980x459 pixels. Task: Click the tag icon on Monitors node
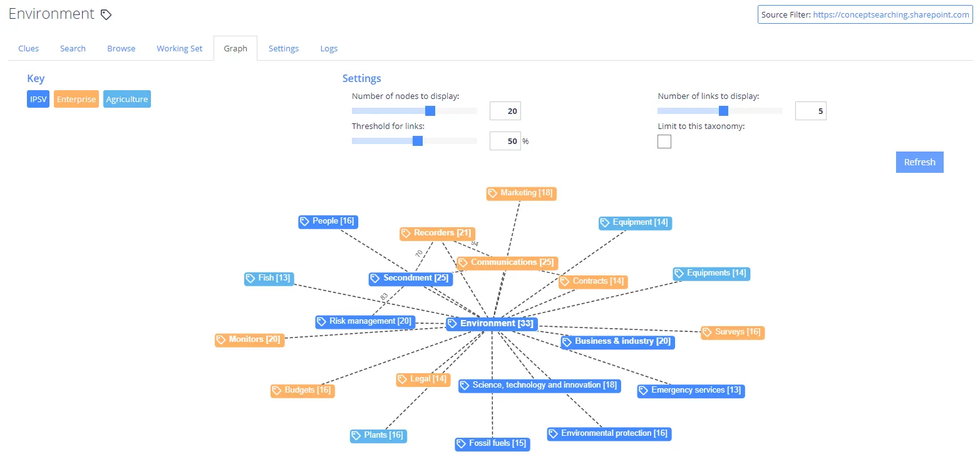(x=221, y=340)
